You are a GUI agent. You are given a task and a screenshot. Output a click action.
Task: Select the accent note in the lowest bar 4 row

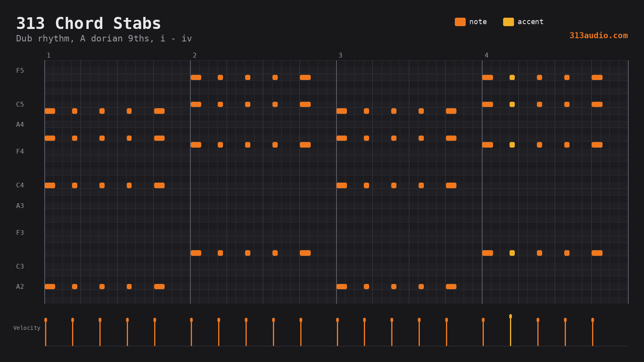tap(512, 253)
